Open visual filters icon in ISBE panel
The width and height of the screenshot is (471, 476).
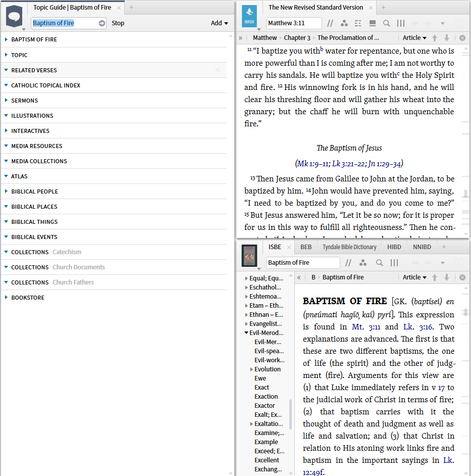[x=363, y=263]
